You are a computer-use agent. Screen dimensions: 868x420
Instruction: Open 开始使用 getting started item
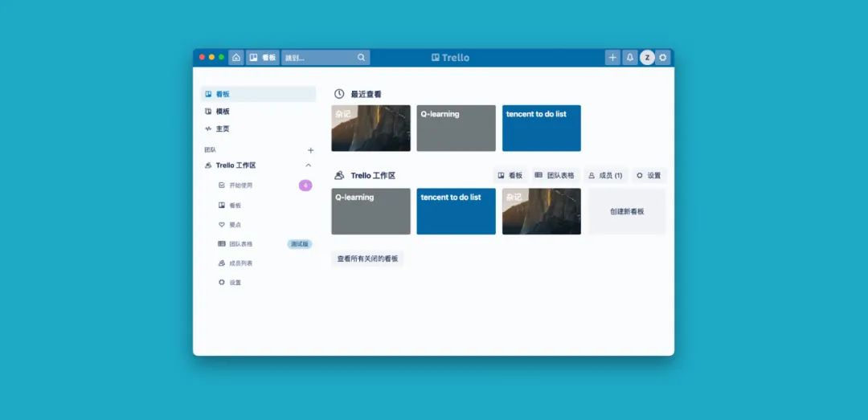[241, 186]
